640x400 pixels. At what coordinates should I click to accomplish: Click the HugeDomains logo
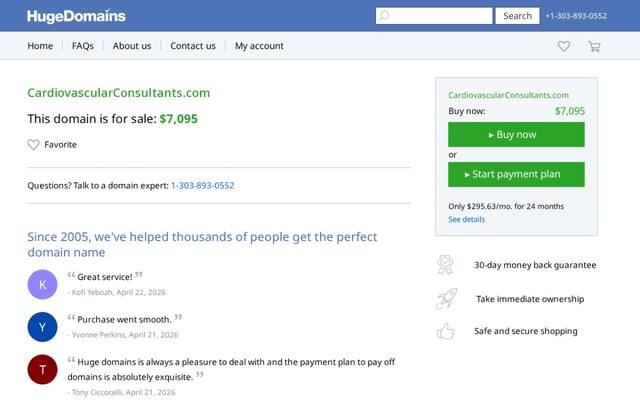pos(76,16)
